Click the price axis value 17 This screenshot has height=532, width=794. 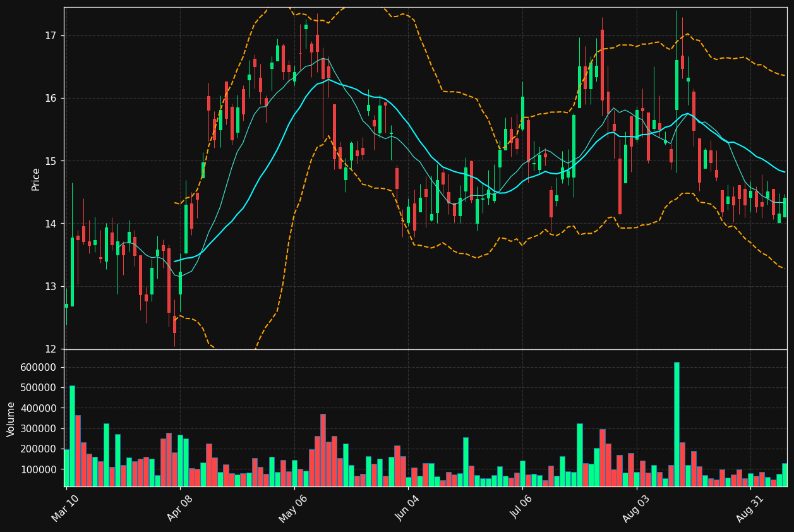click(x=50, y=35)
